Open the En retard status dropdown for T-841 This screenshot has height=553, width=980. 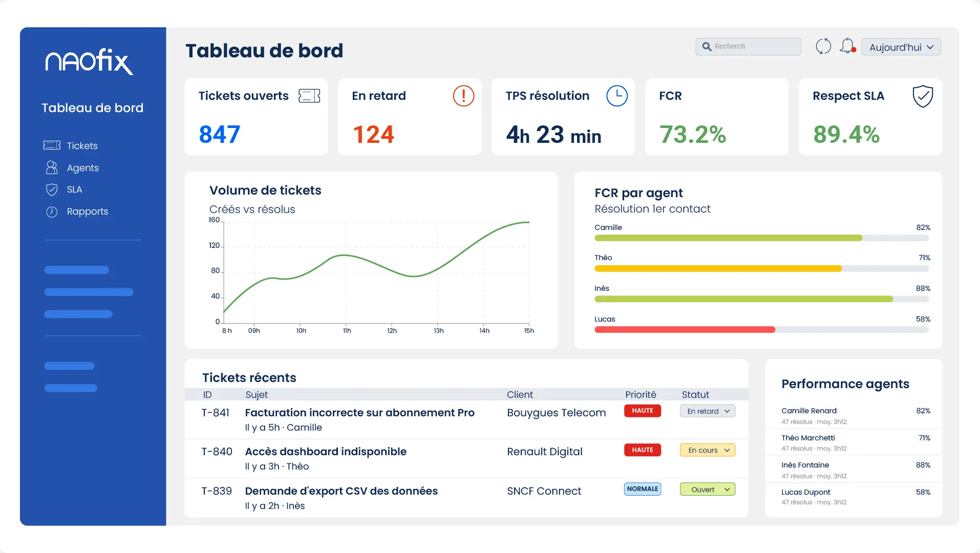708,411
